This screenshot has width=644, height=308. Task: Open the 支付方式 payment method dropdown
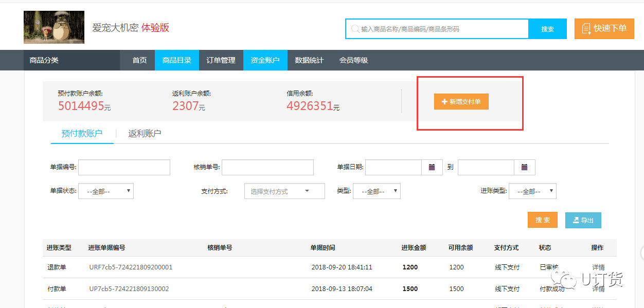tap(284, 191)
